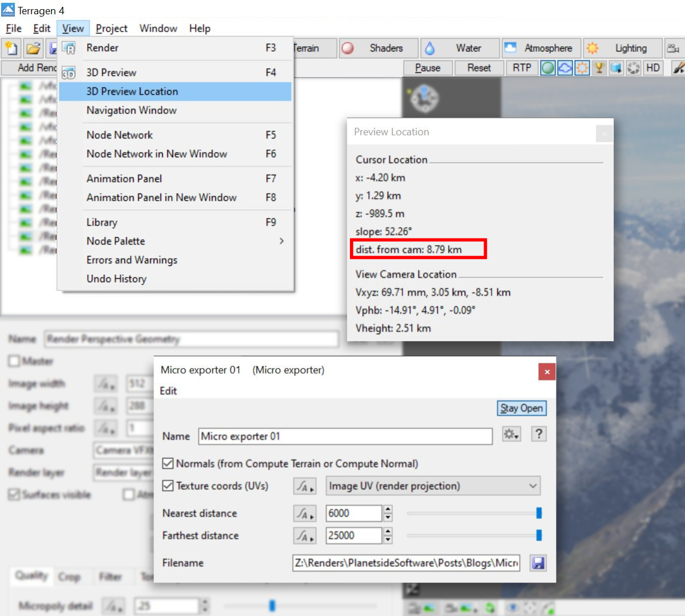
Task: Toggle the HD preview button
Action: click(x=652, y=68)
